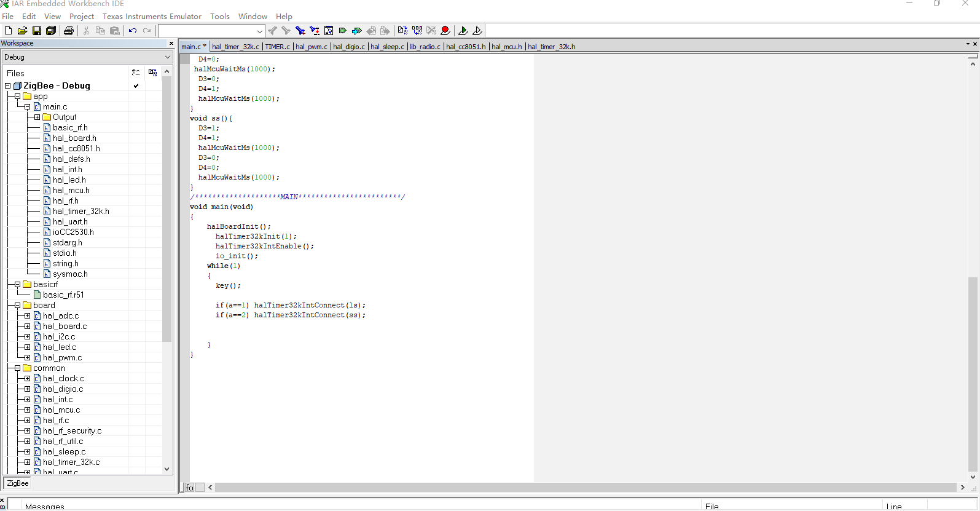The image size is (980, 511).
Task: Go to next bookmark toolbar icon
Action: coord(357,31)
